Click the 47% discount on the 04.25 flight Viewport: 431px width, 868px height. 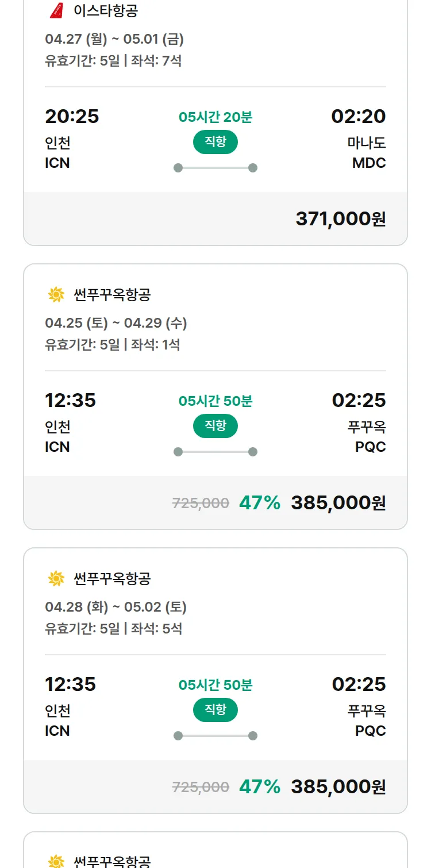point(260,503)
